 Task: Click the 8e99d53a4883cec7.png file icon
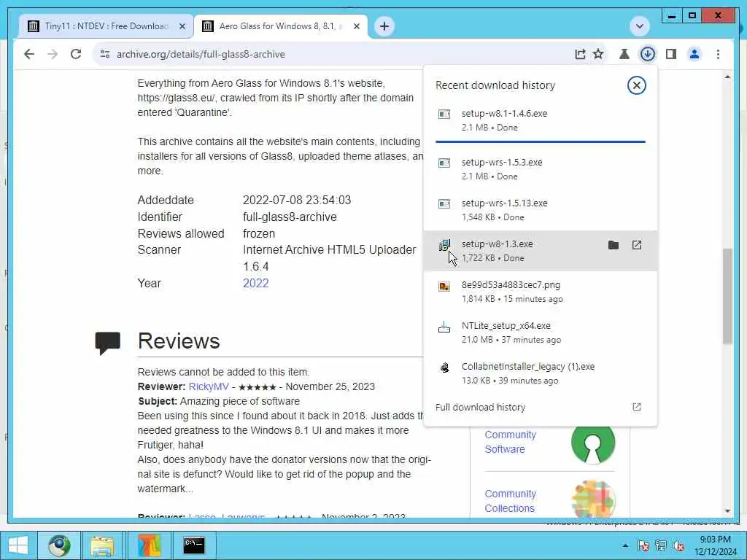point(444,286)
